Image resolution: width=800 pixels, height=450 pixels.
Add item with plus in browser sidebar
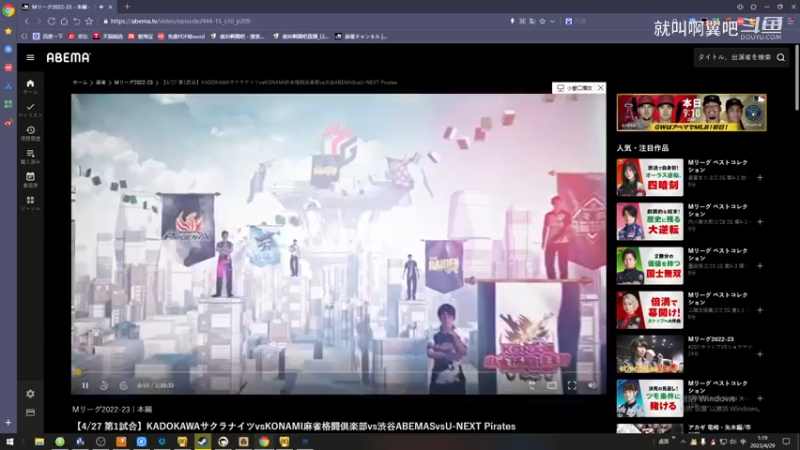[8, 422]
